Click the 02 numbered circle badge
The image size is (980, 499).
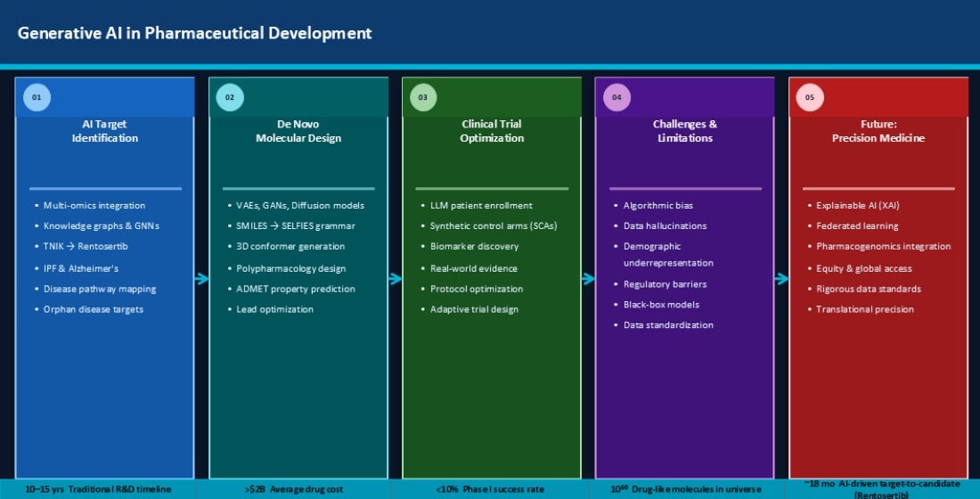[230, 97]
